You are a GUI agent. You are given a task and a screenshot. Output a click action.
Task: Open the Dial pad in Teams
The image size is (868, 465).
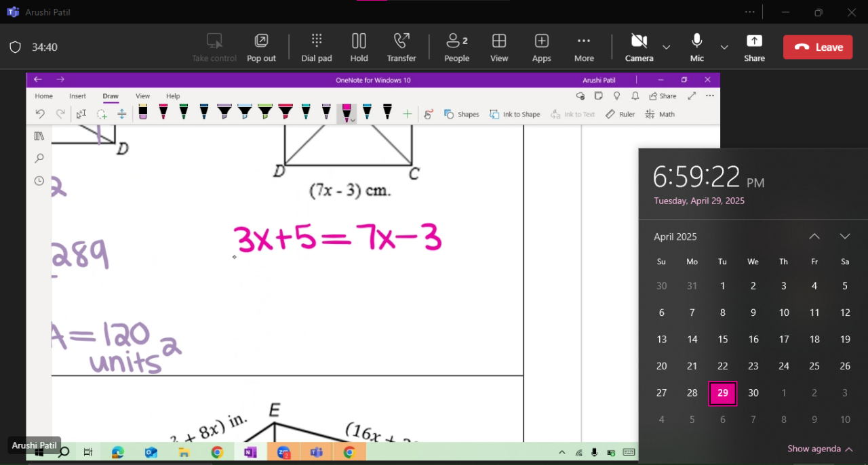click(x=317, y=47)
